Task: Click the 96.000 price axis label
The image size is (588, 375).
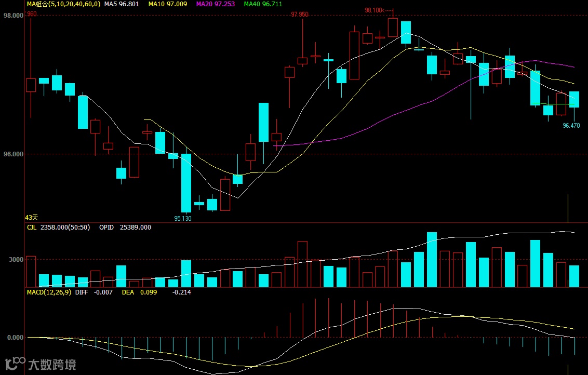Action: click(13, 154)
